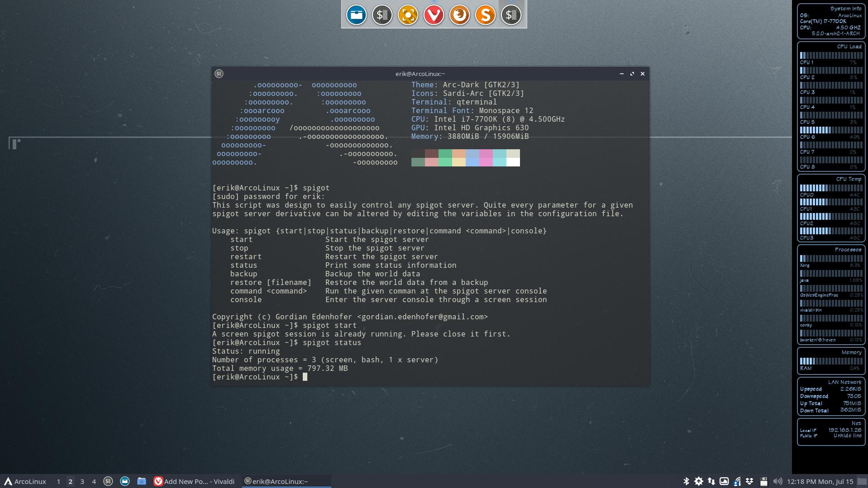
Task: Click the system update notifier tray icon
Action: [x=699, y=481]
